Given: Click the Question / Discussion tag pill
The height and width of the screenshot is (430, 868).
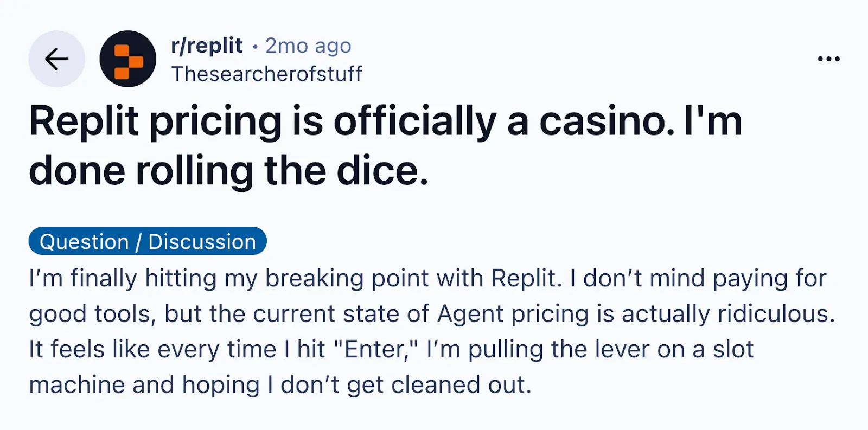Looking at the screenshot, I should pos(148,241).
